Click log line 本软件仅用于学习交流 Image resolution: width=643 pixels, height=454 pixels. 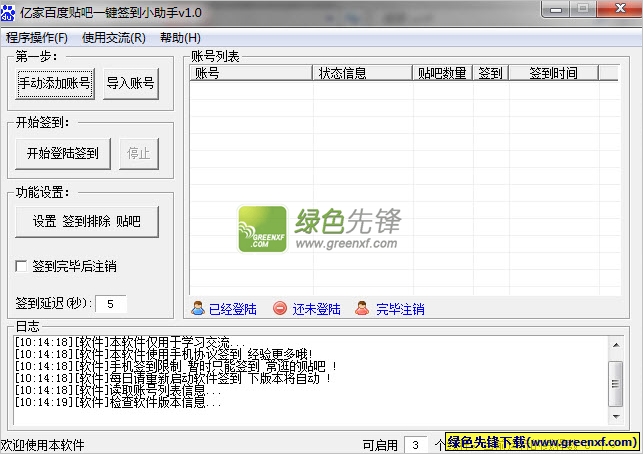click(x=130, y=342)
